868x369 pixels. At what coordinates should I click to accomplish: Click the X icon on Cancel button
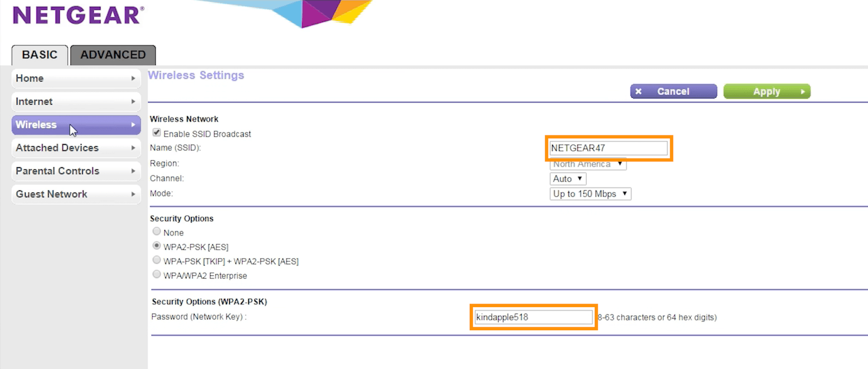[638, 91]
